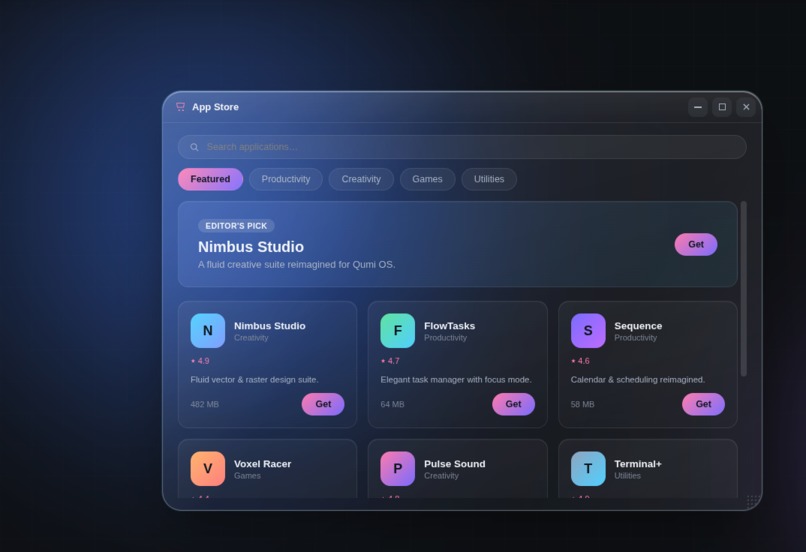Click the Creativity label under Pulse Sound
The height and width of the screenshot is (552, 806).
point(442,476)
